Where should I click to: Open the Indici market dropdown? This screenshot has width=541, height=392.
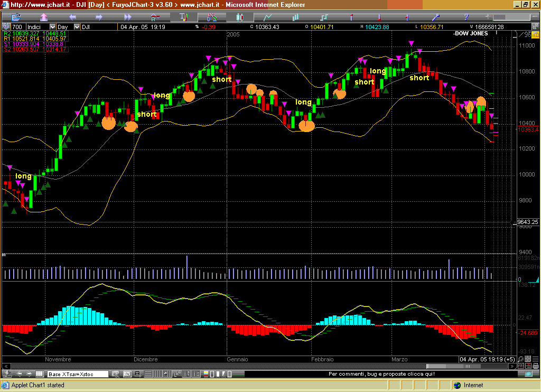click(52, 26)
